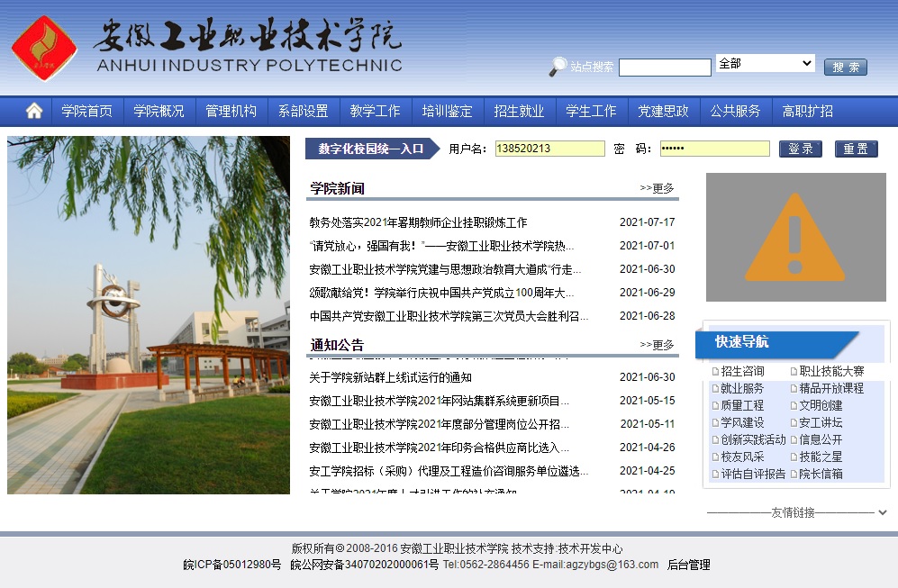
Task: Open the 学生工作 menu item
Action: (592, 111)
